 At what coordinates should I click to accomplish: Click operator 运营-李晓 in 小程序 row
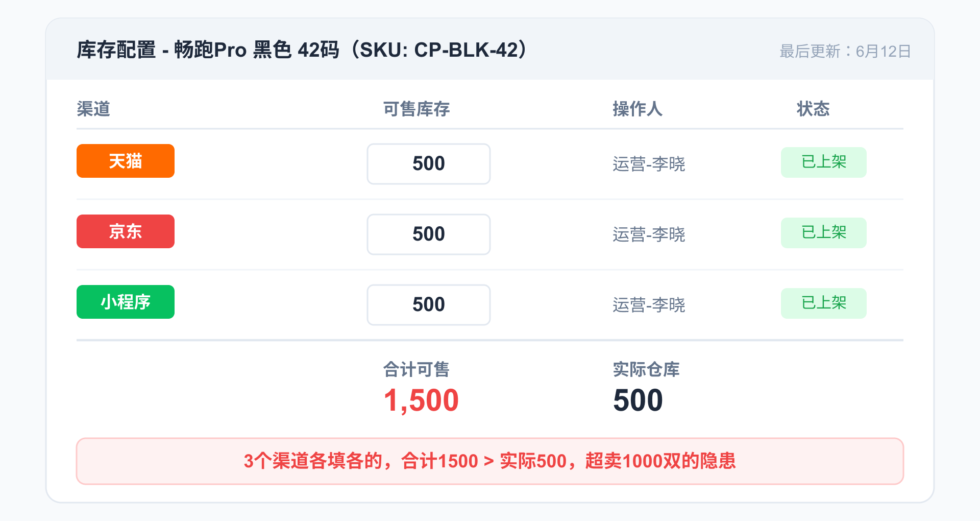coord(649,305)
